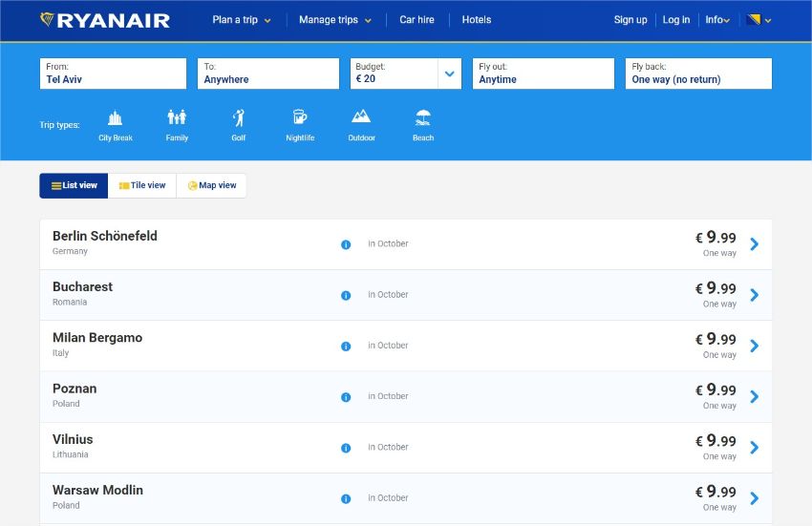812x526 pixels.
Task: Click the info icon for Bucharest
Action: [346, 296]
